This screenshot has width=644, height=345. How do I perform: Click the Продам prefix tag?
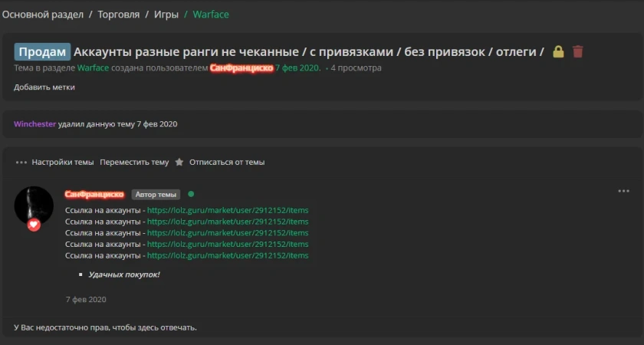(42, 52)
